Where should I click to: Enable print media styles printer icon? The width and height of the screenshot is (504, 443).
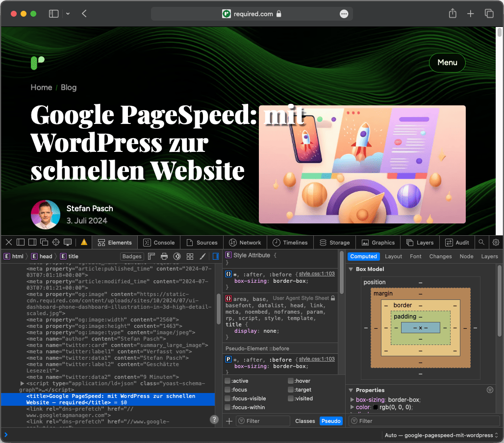click(164, 256)
